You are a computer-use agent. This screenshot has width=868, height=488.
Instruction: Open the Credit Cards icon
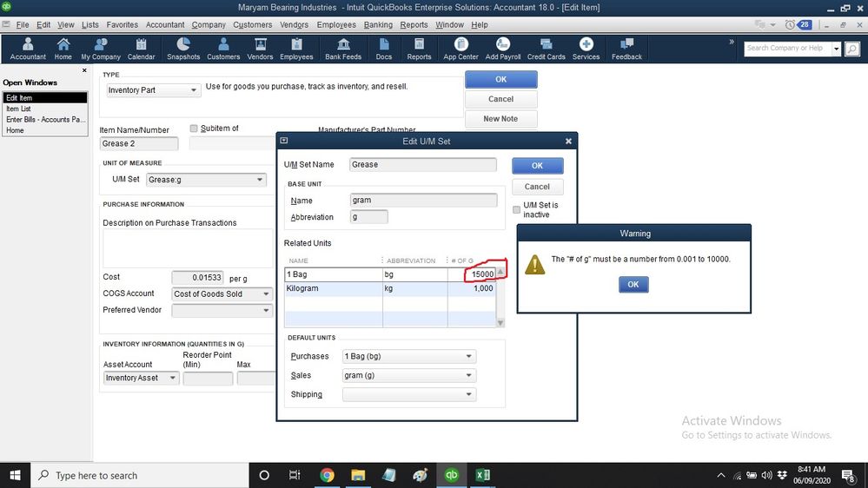click(x=546, y=49)
